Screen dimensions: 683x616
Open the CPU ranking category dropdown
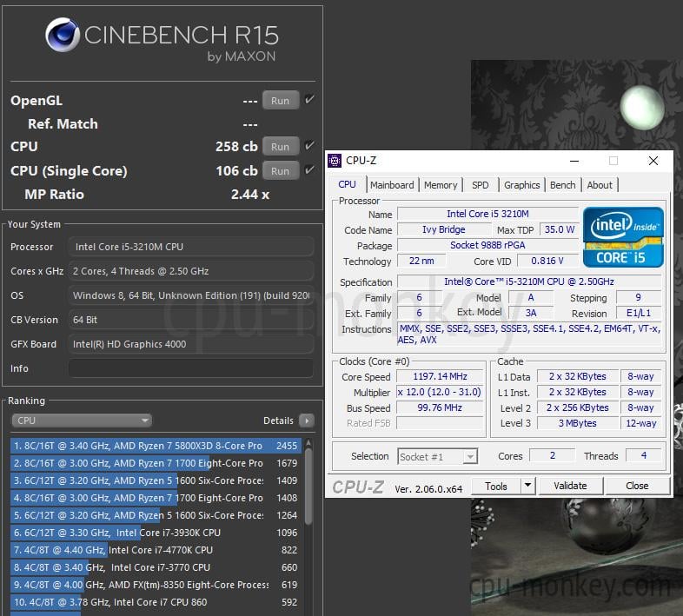coord(81,421)
